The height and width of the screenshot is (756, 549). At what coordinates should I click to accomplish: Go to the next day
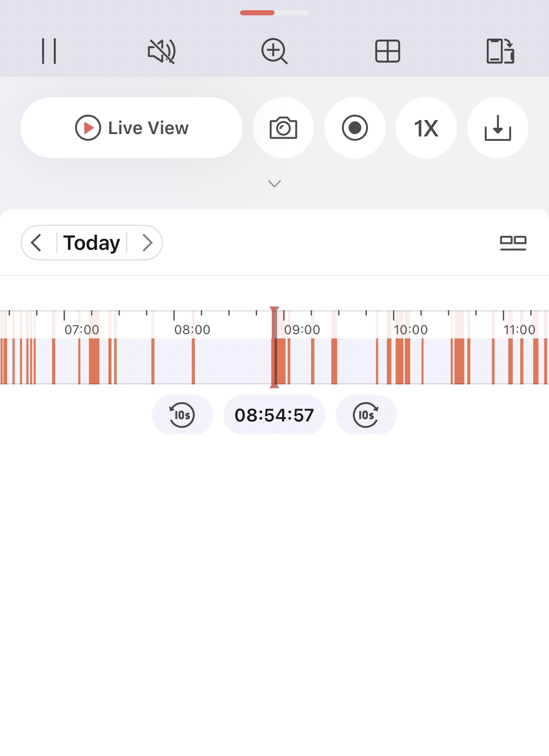point(147,243)
